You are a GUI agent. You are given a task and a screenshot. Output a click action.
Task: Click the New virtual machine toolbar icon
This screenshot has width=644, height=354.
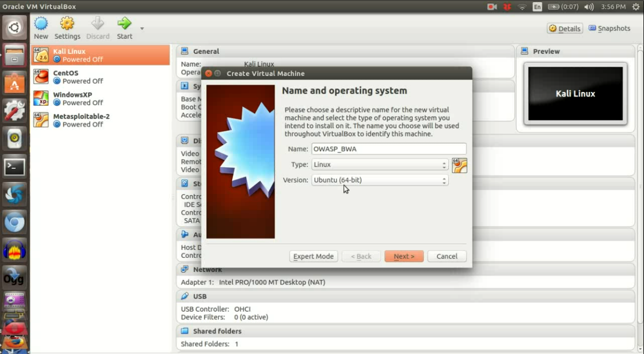pyautogui.click(x=41, y=24)
